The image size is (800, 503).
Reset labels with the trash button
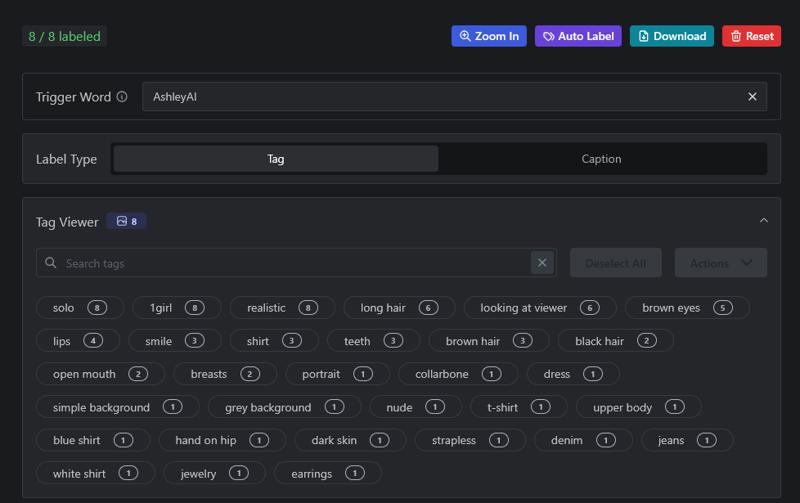[751, 36]
